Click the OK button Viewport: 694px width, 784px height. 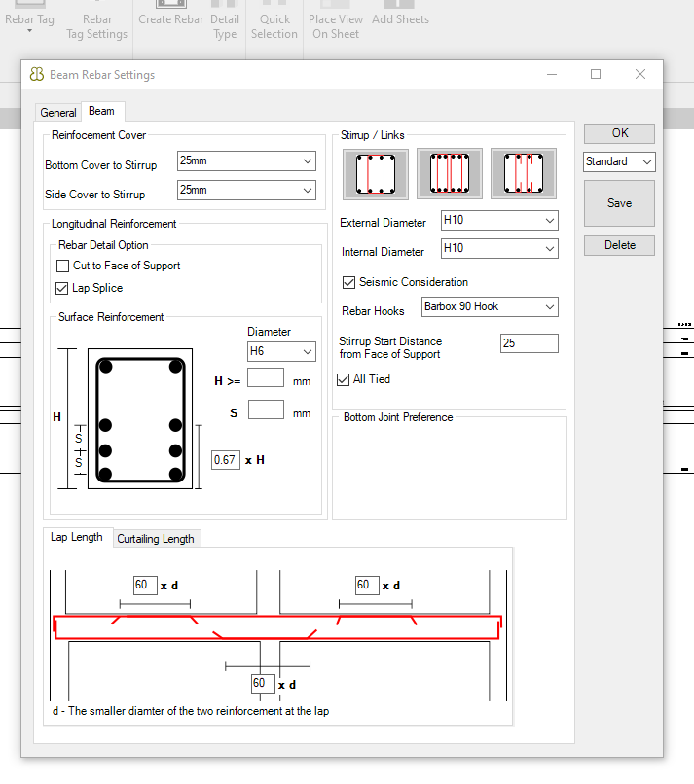pos(619,133)
